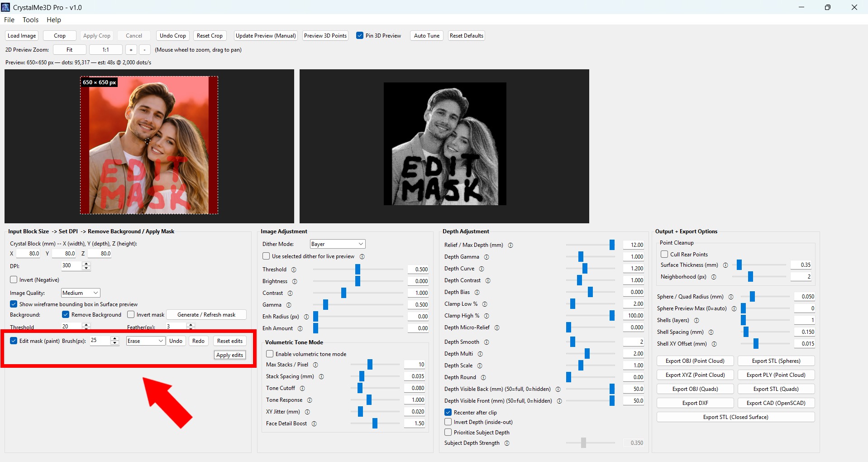Open the Tools menu

(30, 20)
